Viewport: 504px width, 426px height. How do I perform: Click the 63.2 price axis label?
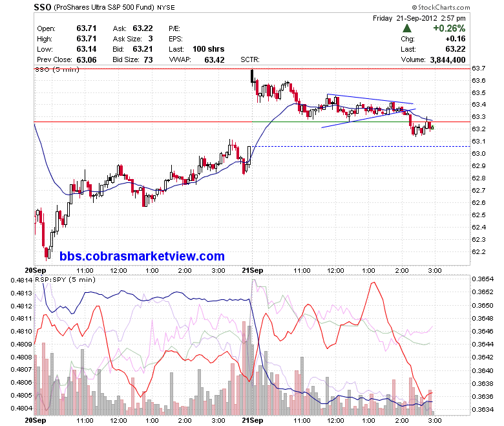(478, 129)
